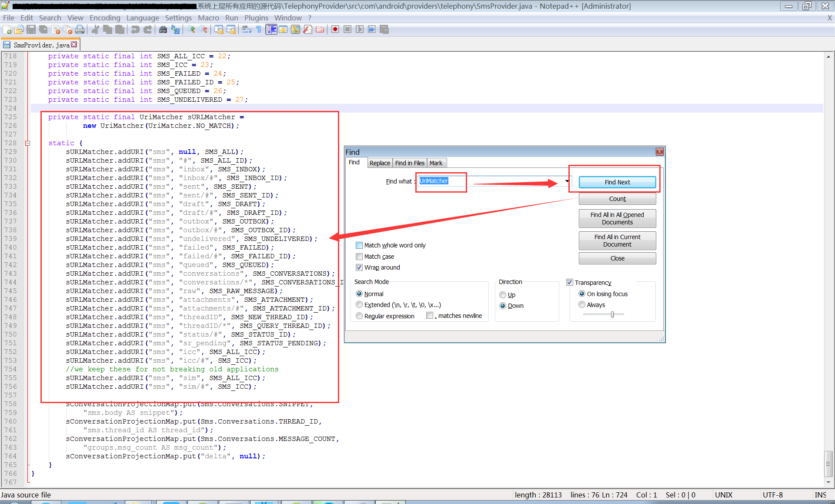Switch to the Find in Files tab
This screenshot has width=835, height=504.
point(409,163)
